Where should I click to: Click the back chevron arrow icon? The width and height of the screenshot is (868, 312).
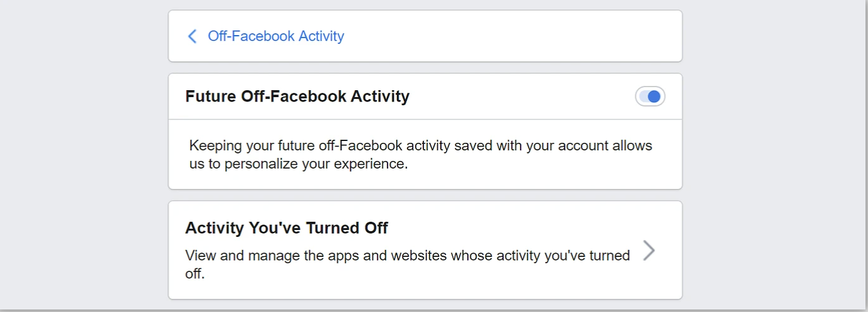(x=193, y=36)
